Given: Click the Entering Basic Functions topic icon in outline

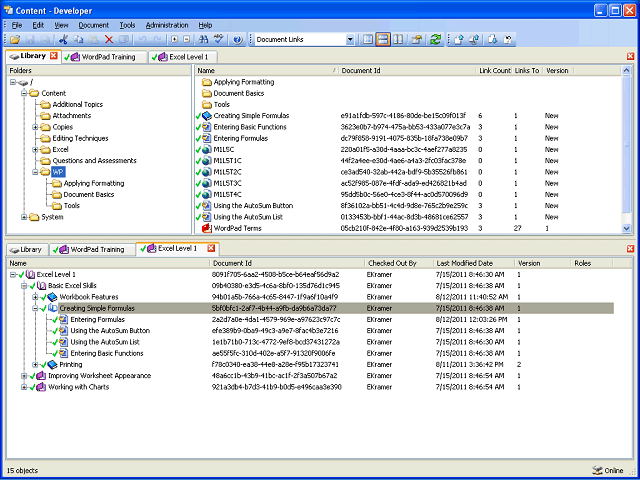Looking at the screenshot, I should pos(63,353).
